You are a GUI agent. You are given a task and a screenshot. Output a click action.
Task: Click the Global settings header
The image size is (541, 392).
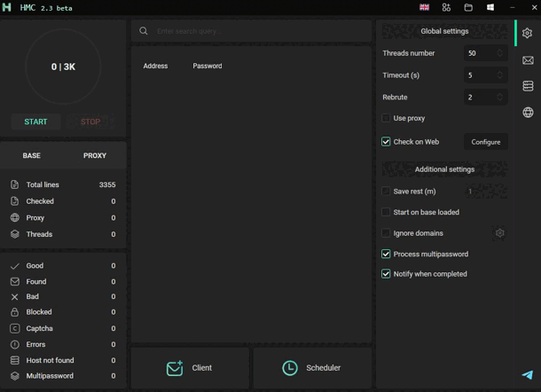pos(444,31)
